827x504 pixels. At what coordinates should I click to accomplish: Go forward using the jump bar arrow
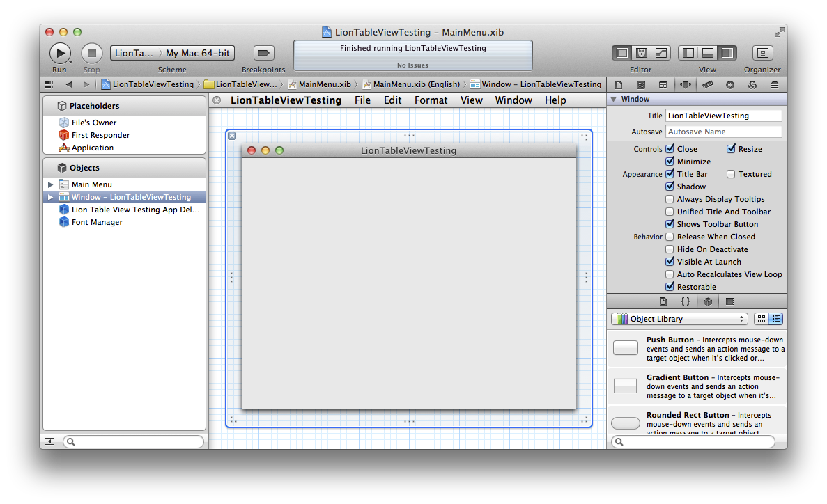(x=86, y=84)
